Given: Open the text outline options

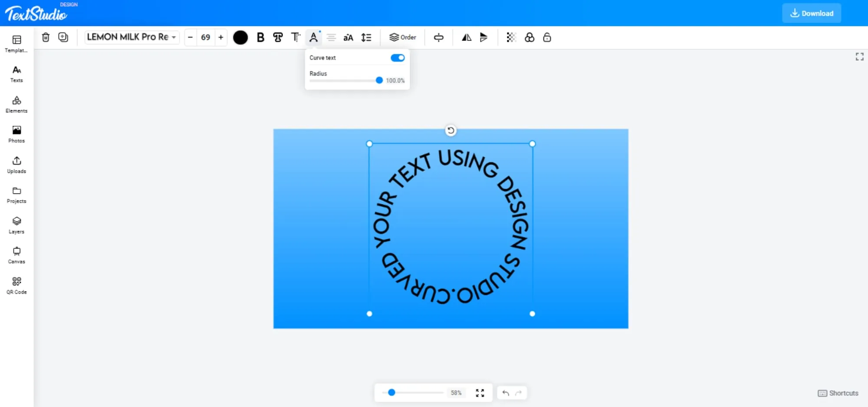Looking at the screenshot, I should [x=278, y=37].
